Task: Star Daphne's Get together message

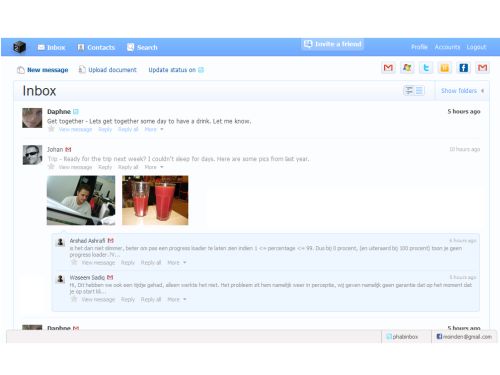Action: coord(51,129)
